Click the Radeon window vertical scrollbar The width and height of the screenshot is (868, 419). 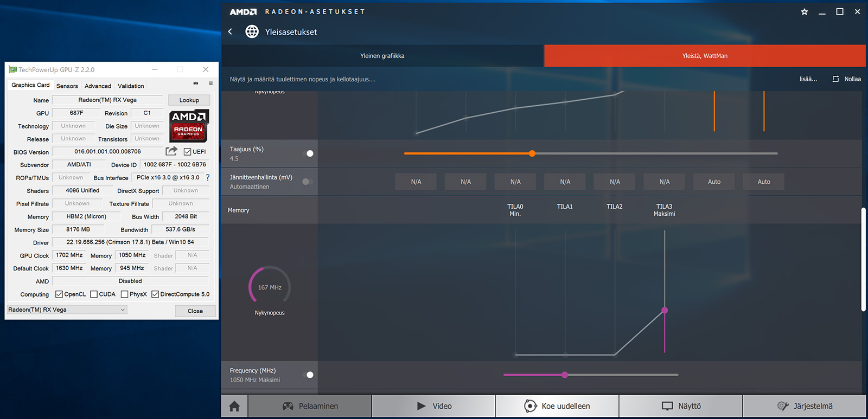(864, 259)
